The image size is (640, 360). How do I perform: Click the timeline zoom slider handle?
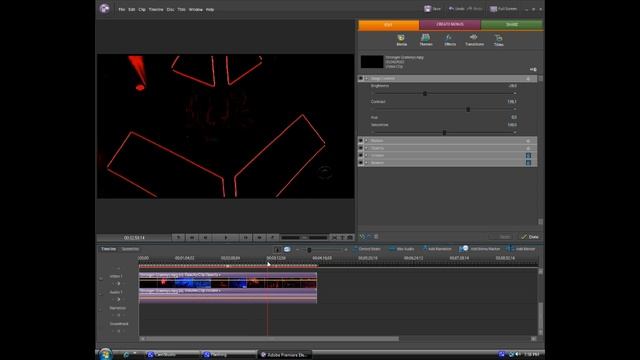(309, 249)
